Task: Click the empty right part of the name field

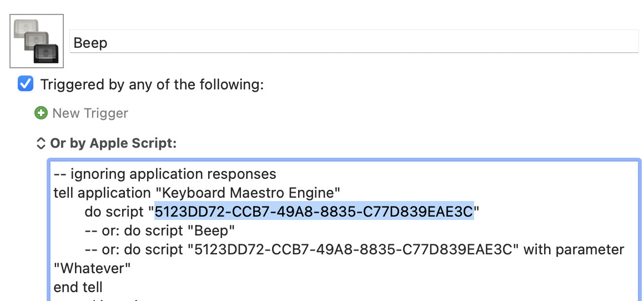Action: point(444,43)
